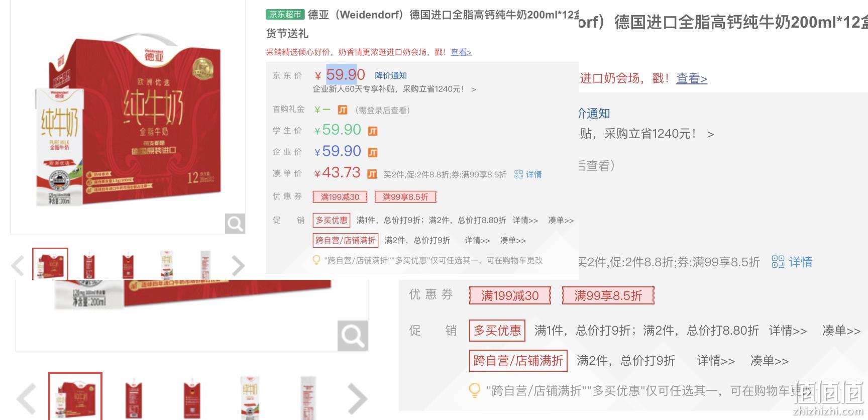Click the enlarged 满199减30 coupon
Image resolution: width=868 pixels, height=420 pixels.
(510, 295)
